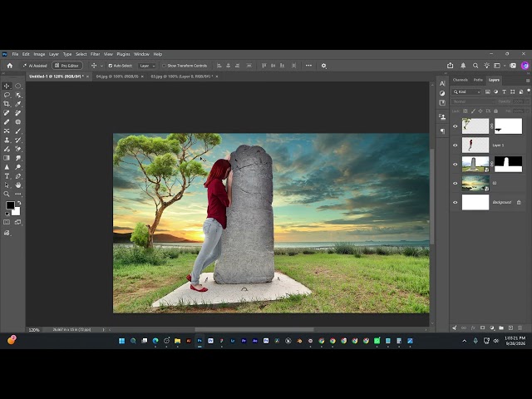Toggle lock transparent pixels
Screen dimensions: 532x399
point(465,111)
